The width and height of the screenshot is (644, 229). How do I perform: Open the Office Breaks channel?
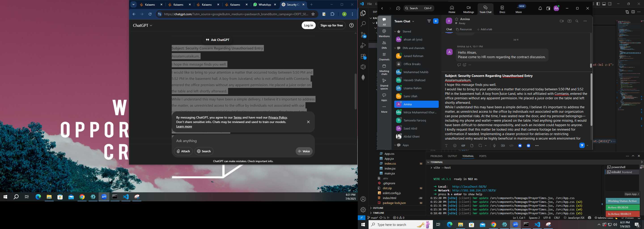(x=416, y=64)
